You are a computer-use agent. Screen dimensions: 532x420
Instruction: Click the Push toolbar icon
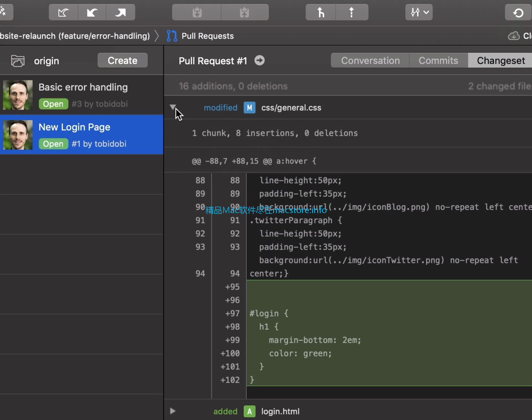120,12
